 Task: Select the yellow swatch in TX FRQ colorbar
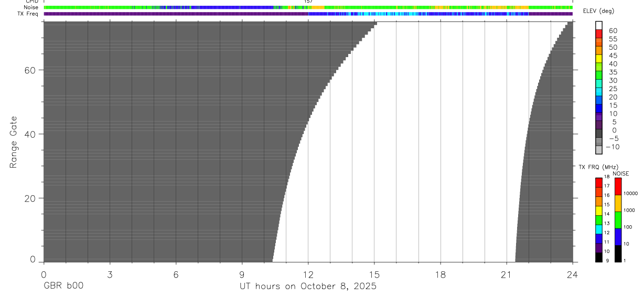point(599,211)
